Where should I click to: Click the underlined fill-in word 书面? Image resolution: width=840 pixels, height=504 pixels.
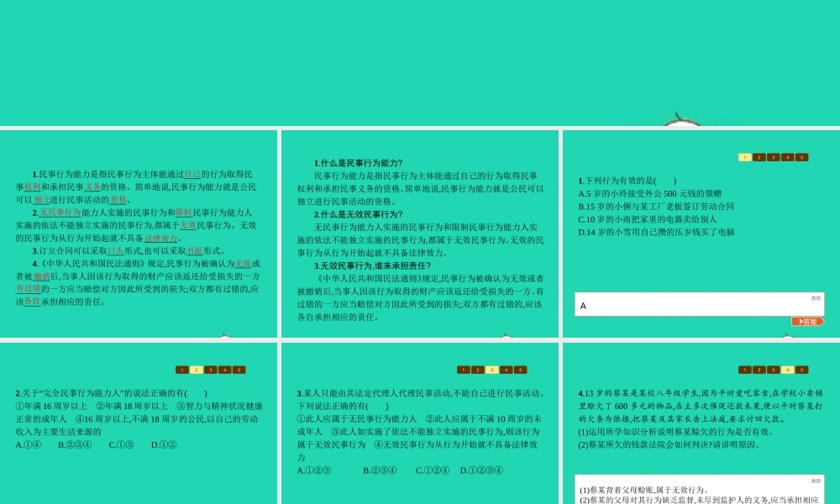[195, 251]
